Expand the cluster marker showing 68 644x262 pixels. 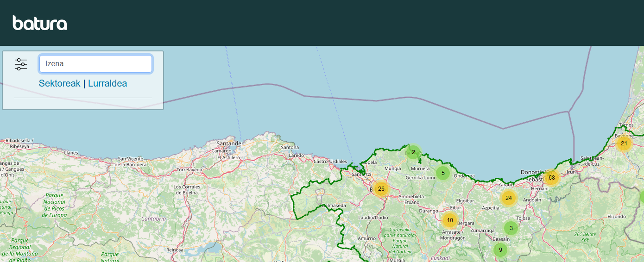pyautogui.click(x=551, y=178)
